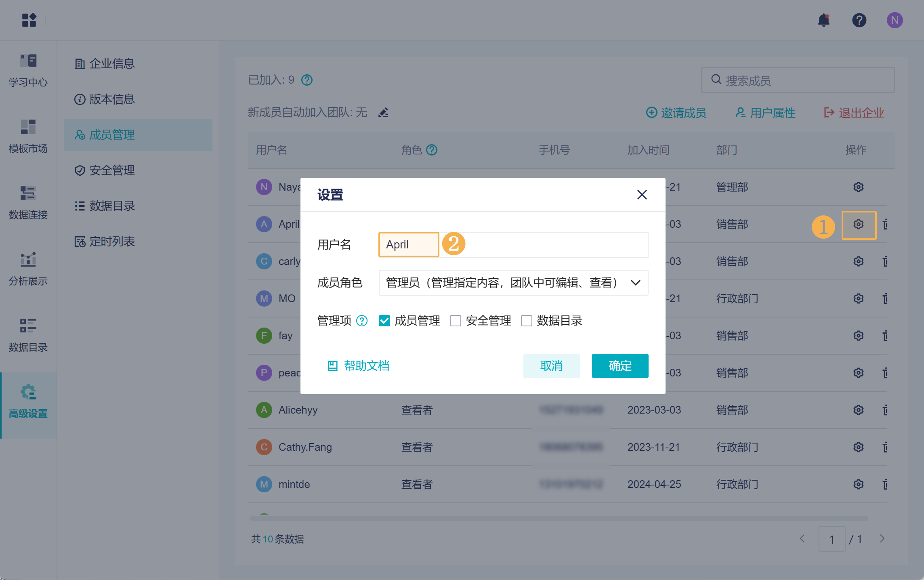The image size is (924, 580).
Task: Enable the 安全管理 checkbox
Action: click(456, 321)
